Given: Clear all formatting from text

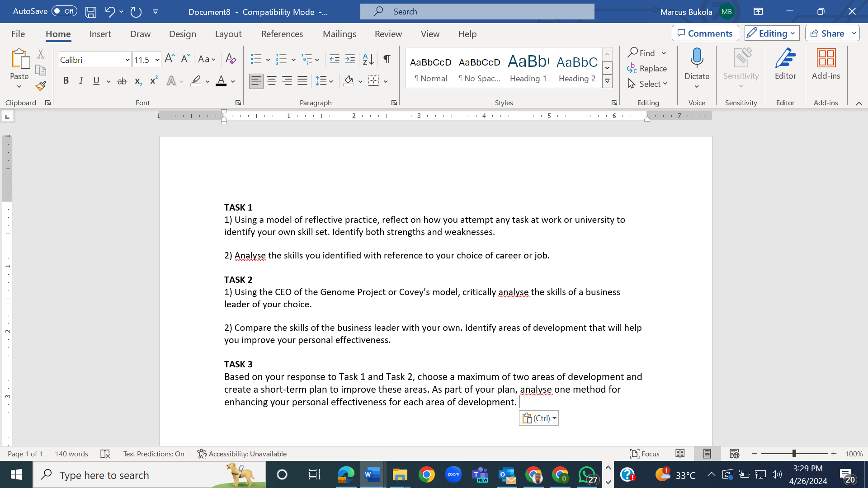Looking at the screenshot, I should click(231, 59).
